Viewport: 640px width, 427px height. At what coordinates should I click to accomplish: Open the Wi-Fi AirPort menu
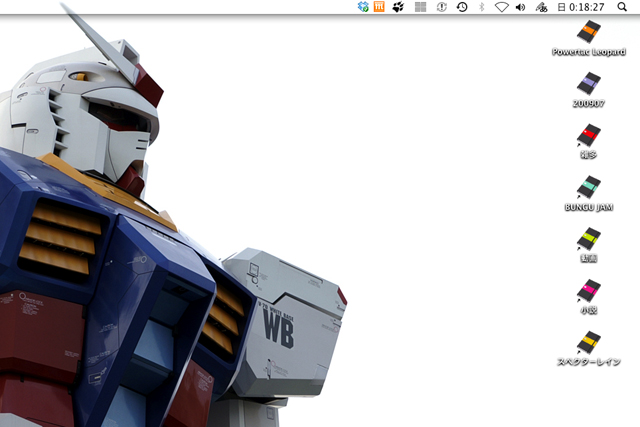[502, 7]
